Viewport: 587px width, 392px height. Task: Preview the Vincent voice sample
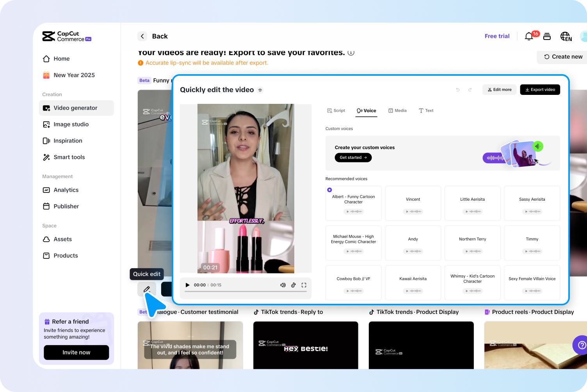click(x=413, y=212)
